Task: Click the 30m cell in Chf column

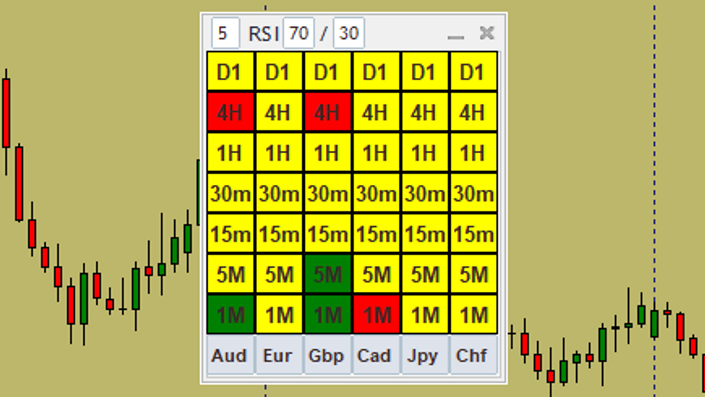Action: 473,193
